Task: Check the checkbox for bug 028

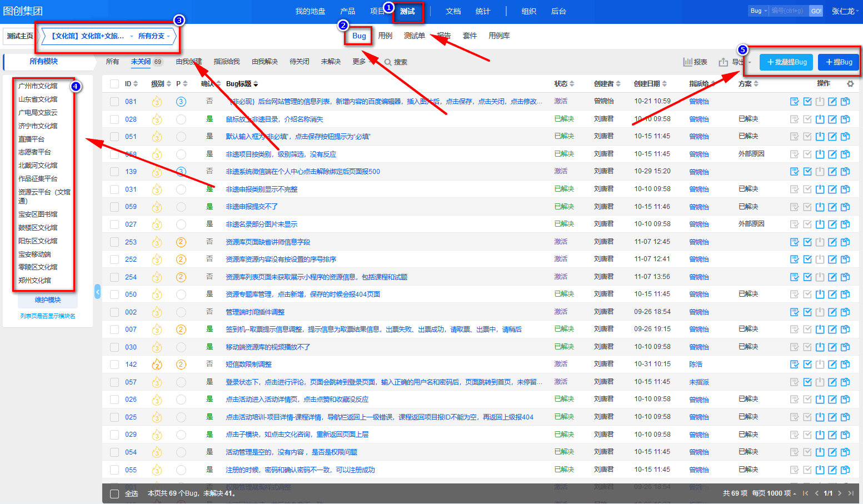Action: (114, 119)
